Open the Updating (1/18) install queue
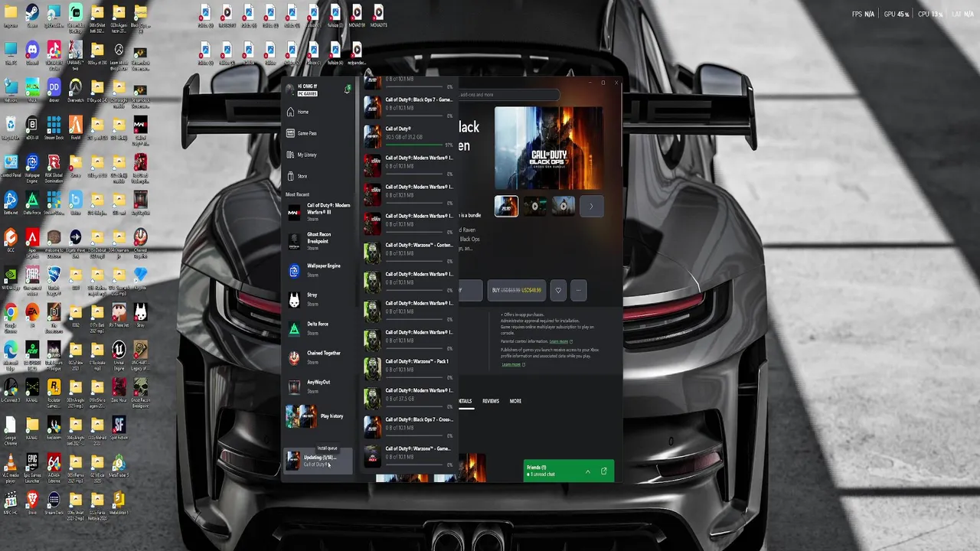Image resolution: width=980 pixels, height=551 pixels. pyautogui.click(x=318, y=461)
